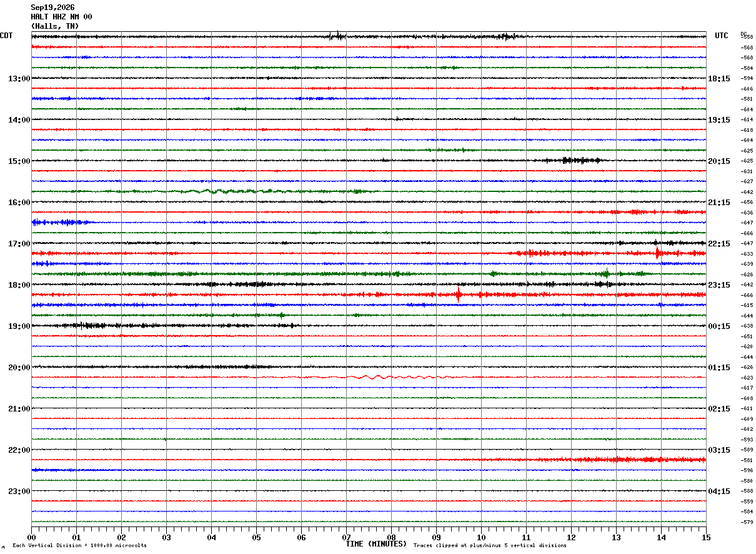Click the 20:00 CDT row label
Screen dimensions: 756x554
(x=19, y=368)
